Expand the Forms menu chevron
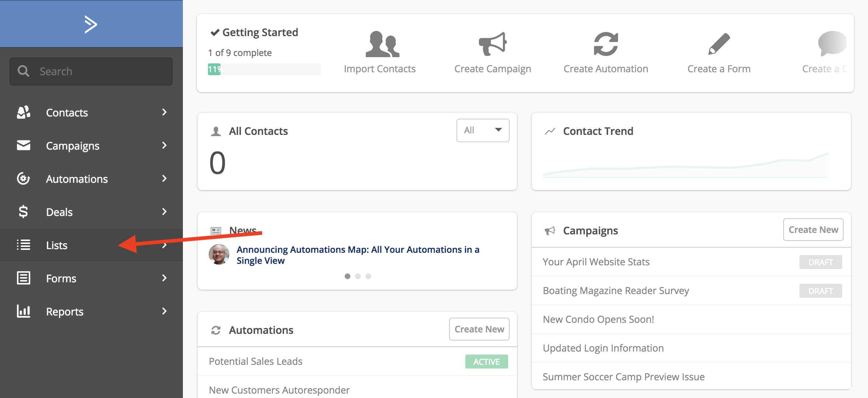The height and width of the screenshot is (398, 868). 164,278
